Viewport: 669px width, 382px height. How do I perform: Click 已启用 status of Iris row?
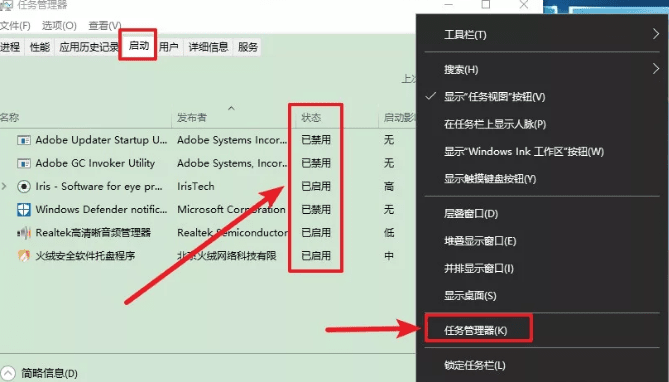click(316, 187)
